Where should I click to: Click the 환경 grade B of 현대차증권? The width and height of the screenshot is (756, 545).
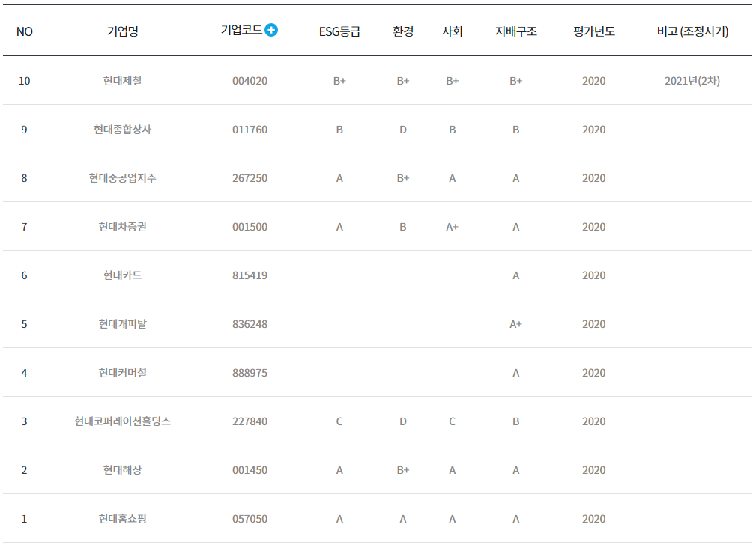(x=403, y=227)
